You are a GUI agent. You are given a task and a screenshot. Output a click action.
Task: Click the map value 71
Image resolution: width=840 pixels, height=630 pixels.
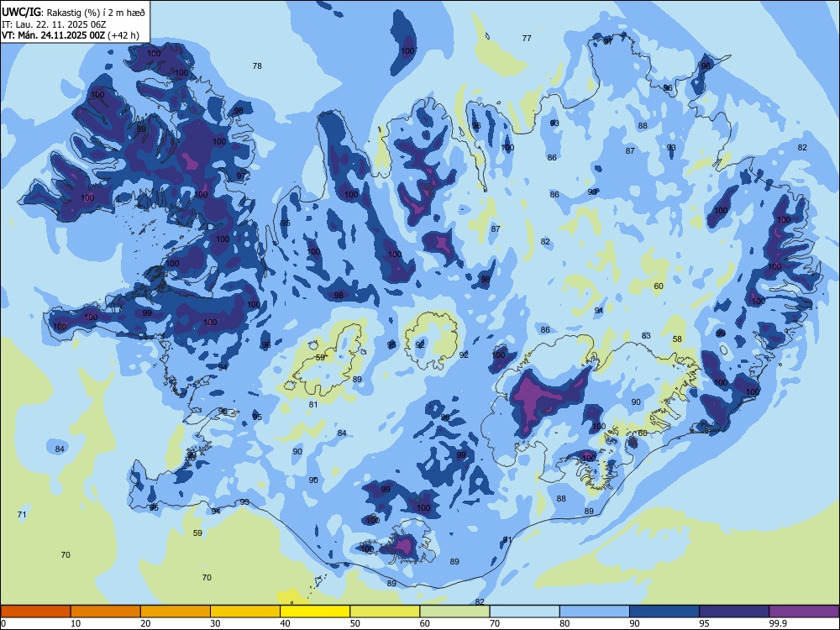coord(22,514)
